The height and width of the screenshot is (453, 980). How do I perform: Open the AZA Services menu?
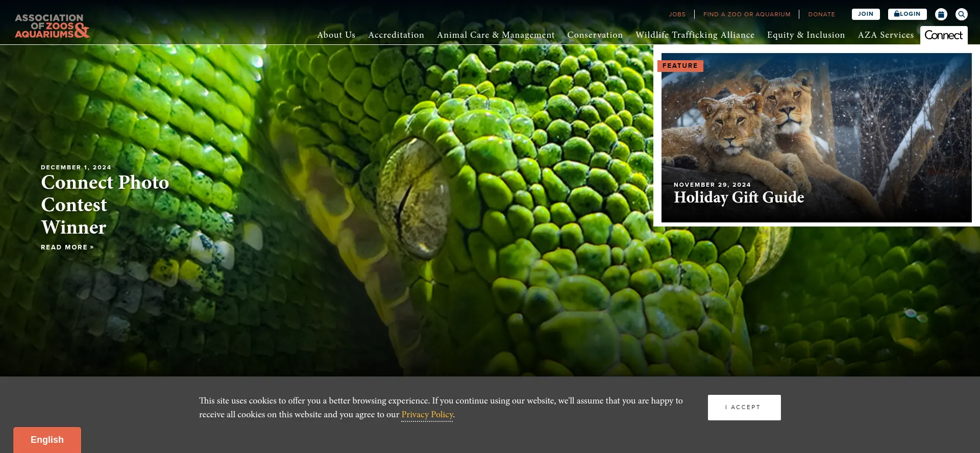click(x=886, y=35)
